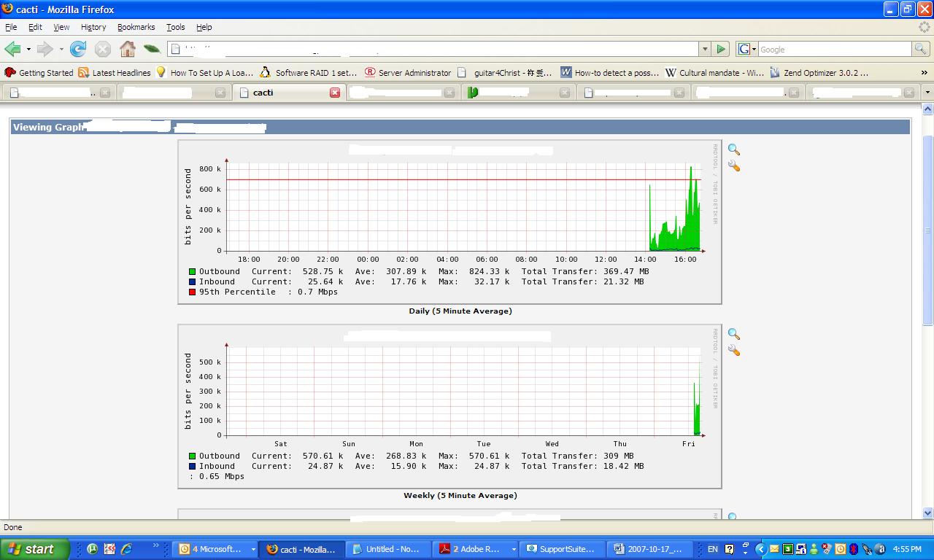
Task: Open 'Cultural mandate - Wi...' bookmark
Action: tap(714, 72)
